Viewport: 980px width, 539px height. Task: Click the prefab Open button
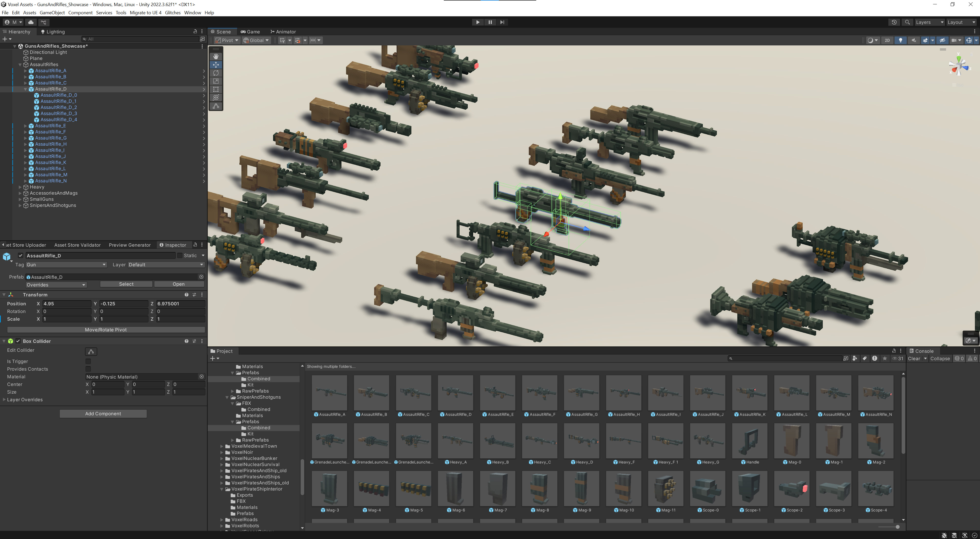pos(179,284)
